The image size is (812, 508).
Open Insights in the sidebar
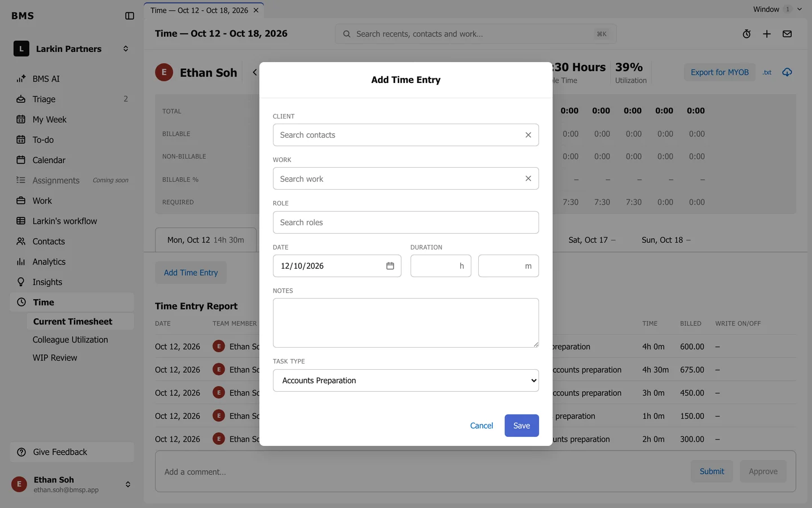point(72,282)
